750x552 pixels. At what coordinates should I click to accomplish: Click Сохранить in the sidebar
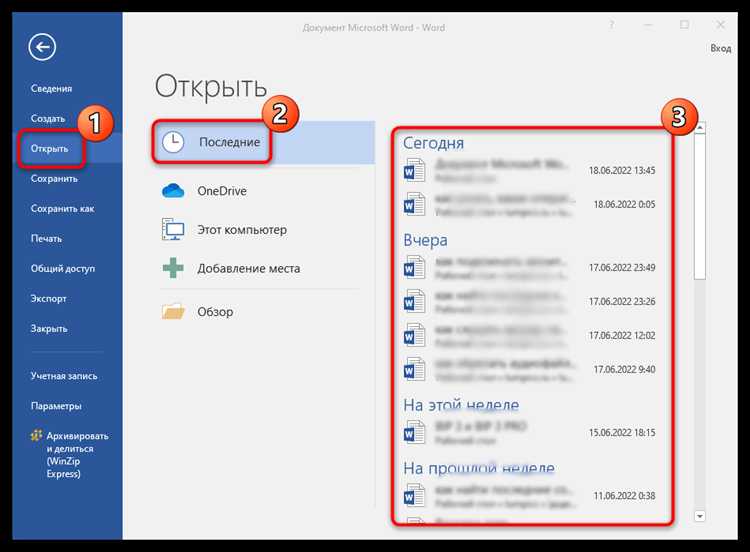coord(54,178)
